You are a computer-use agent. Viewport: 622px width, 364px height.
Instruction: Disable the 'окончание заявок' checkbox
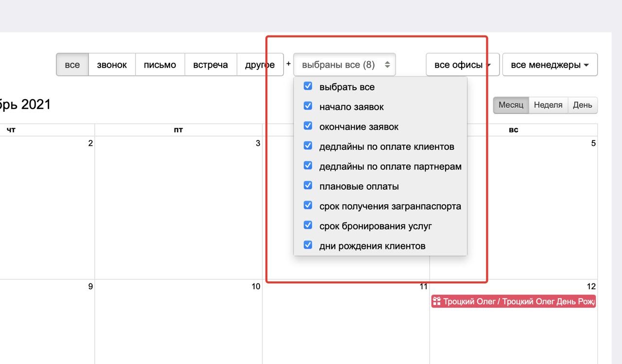[308, 126]
